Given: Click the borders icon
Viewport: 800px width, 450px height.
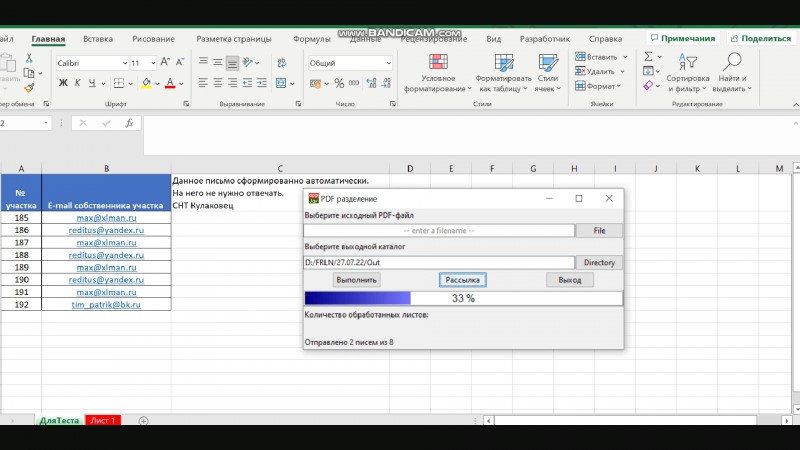Looking at the screenshot, I should 119,83.
